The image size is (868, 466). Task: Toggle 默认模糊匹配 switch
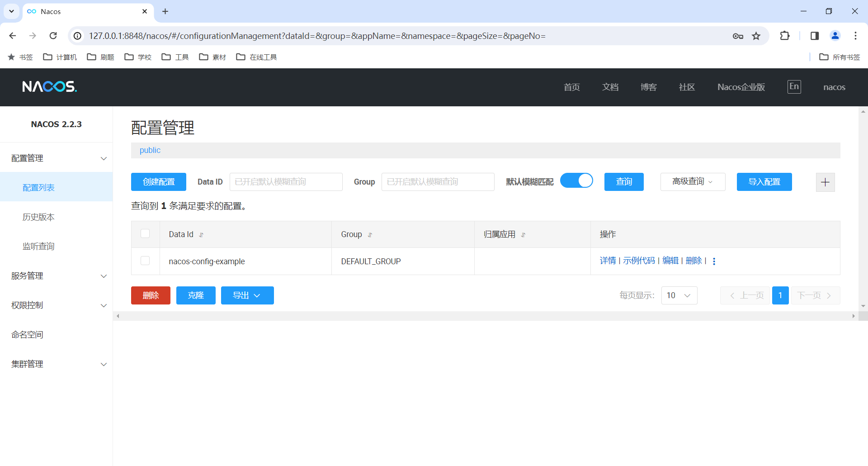coord(576,181)
